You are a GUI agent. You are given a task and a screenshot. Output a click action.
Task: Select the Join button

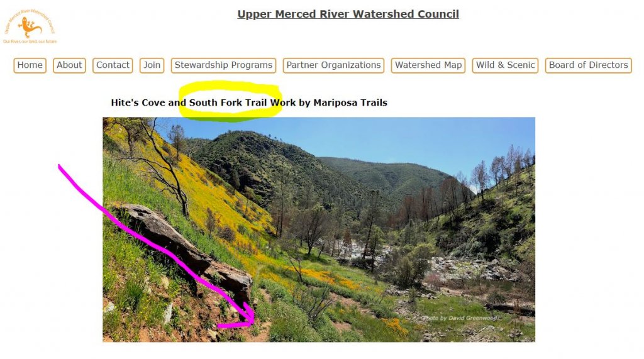click(152, 65)
